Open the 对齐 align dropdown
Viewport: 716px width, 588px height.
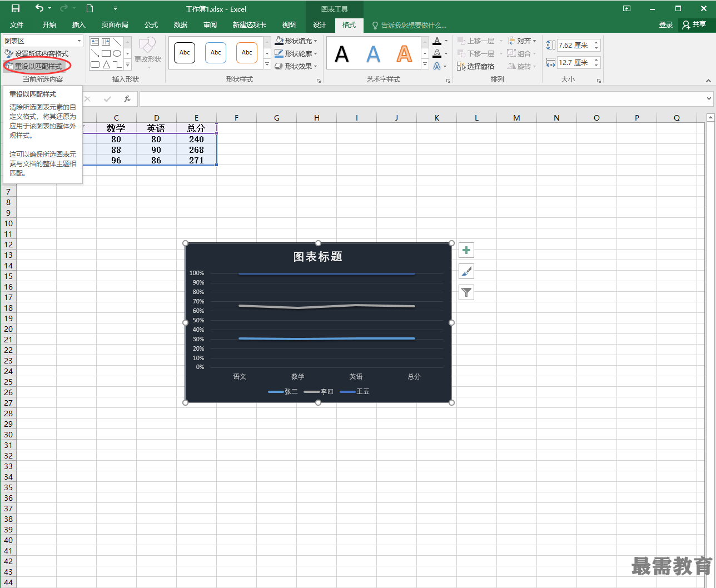[522, 41]
